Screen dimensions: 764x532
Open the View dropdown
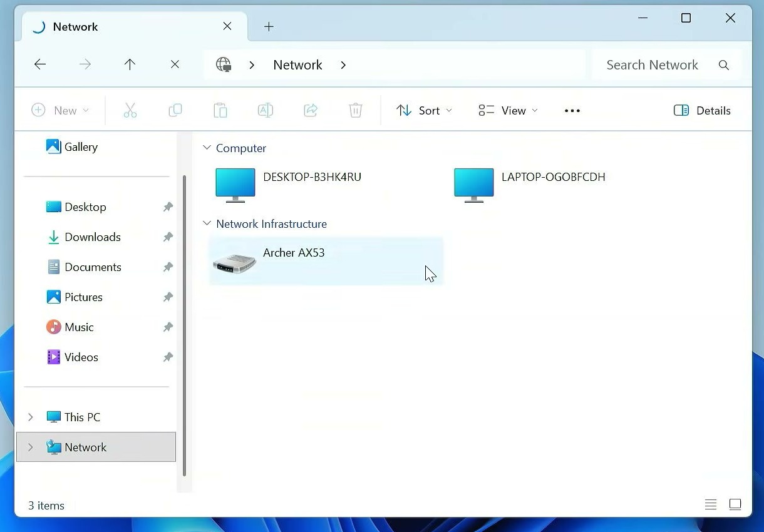click(x=508, y=111)
